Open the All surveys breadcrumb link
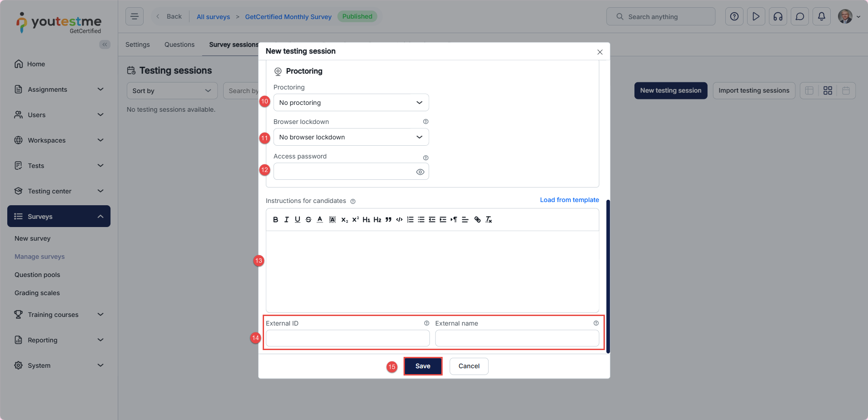Image resolution: width=868 pixels, height=420 pixels. pyautogui.click(x=213, y=17)
